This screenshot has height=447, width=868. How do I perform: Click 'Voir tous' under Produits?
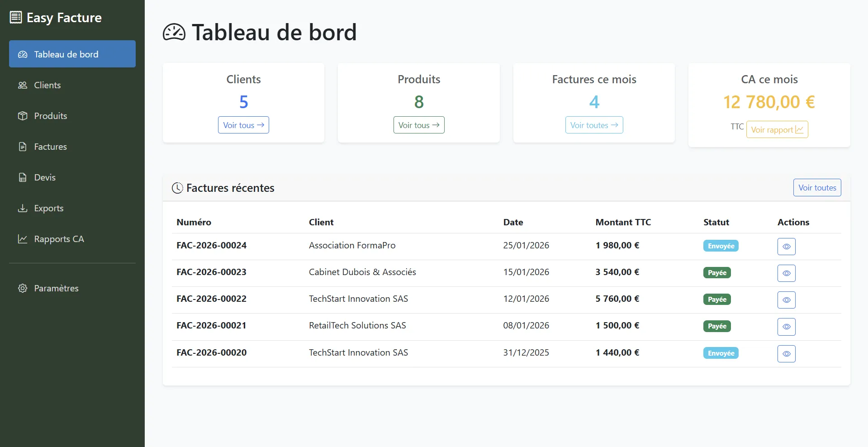click(418, 125)
